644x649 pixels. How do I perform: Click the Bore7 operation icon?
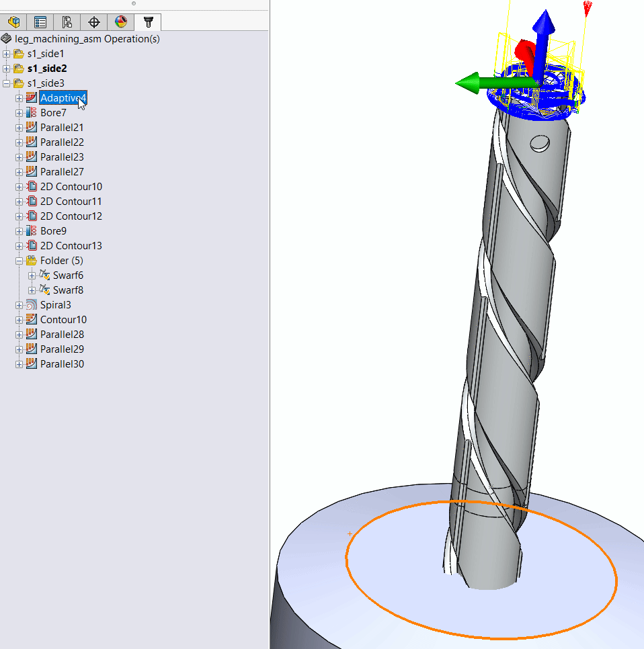31,113
